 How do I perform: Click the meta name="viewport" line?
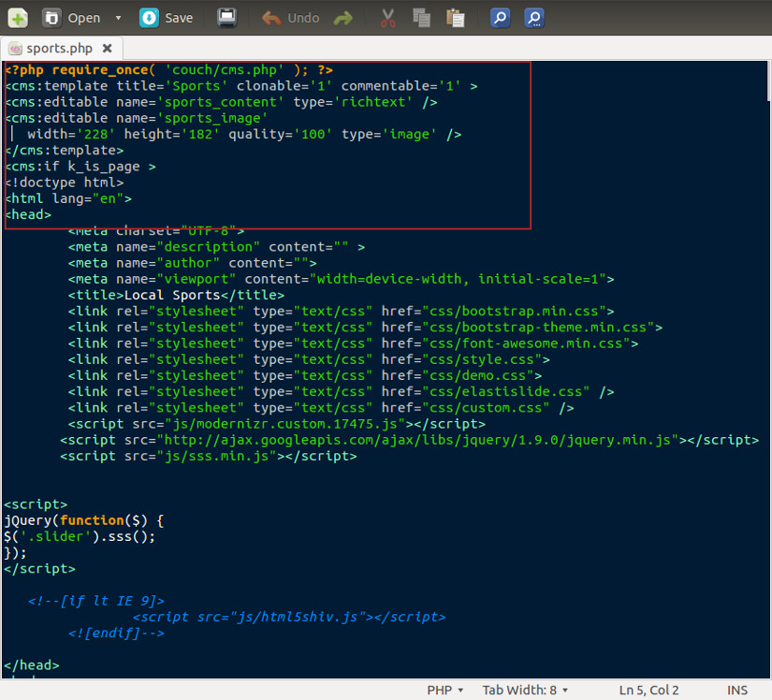click(342, 279)
